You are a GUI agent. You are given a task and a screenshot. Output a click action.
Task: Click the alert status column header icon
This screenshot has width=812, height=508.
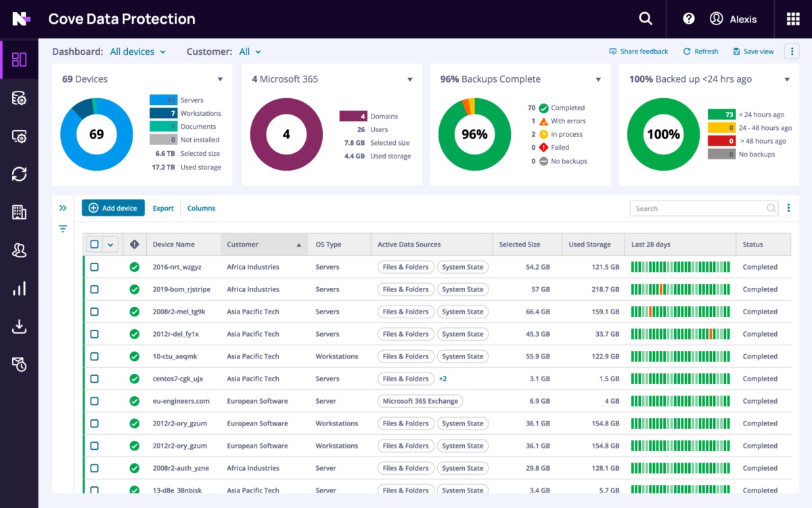click(134, 245)
